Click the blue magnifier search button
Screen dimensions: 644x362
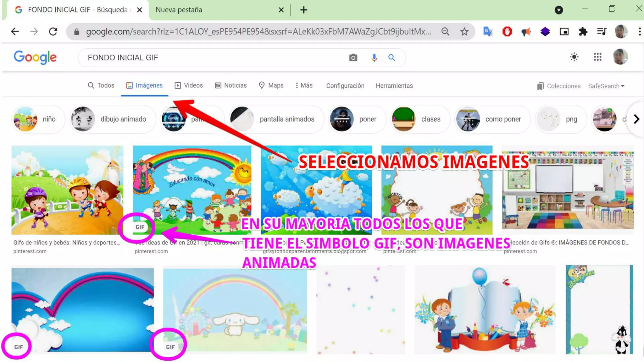click(391, 58)
